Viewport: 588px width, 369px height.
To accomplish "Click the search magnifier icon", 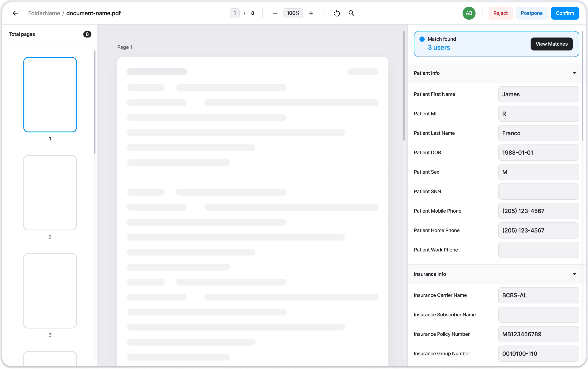I will click(x=351, y=13).
